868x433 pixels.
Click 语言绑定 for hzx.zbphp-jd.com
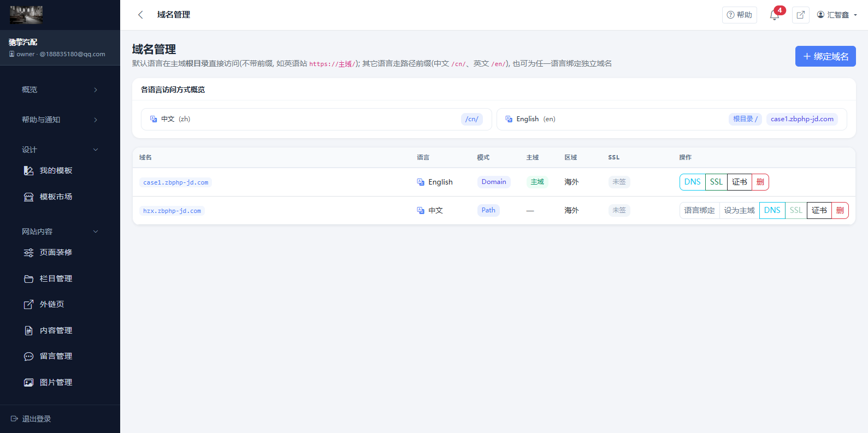[700, 211]
